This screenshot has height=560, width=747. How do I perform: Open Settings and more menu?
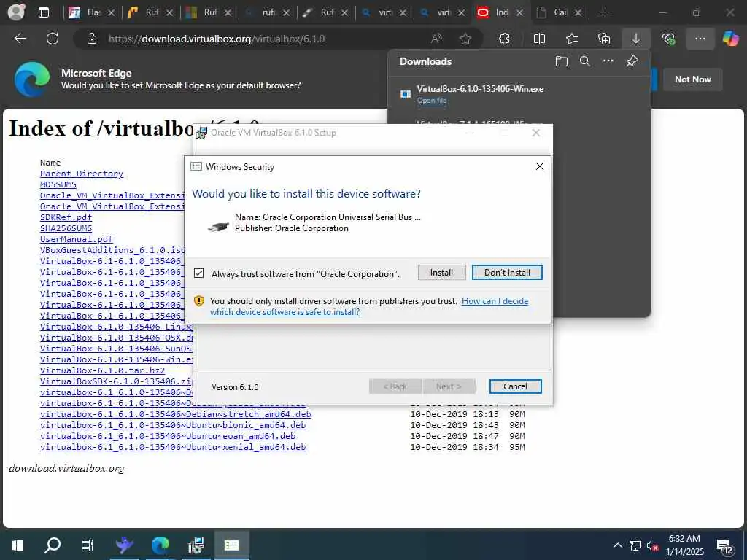coord(700,39)
